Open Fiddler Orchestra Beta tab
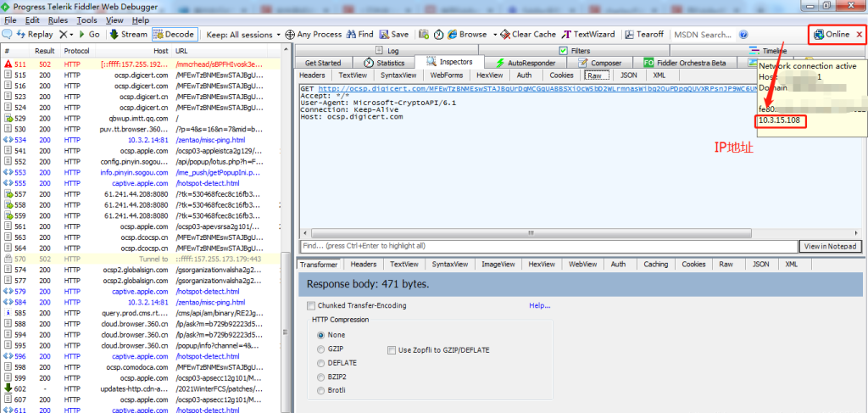This screenshot has height=413, width=868. pos(685,63)
